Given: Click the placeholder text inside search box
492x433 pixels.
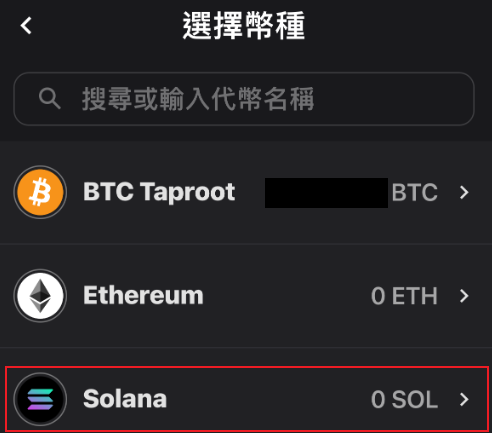Looking at the screenshot, I should [x=198, y=99].
